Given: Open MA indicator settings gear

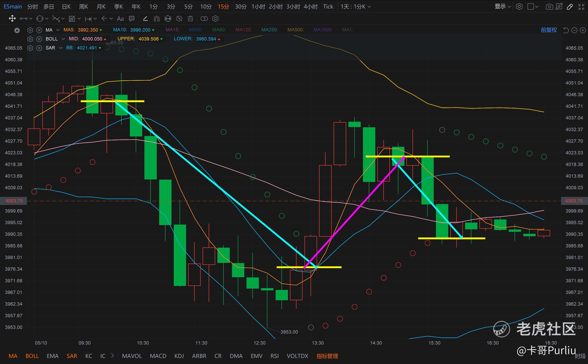Looking at the screenshot, I should [30, 30].
